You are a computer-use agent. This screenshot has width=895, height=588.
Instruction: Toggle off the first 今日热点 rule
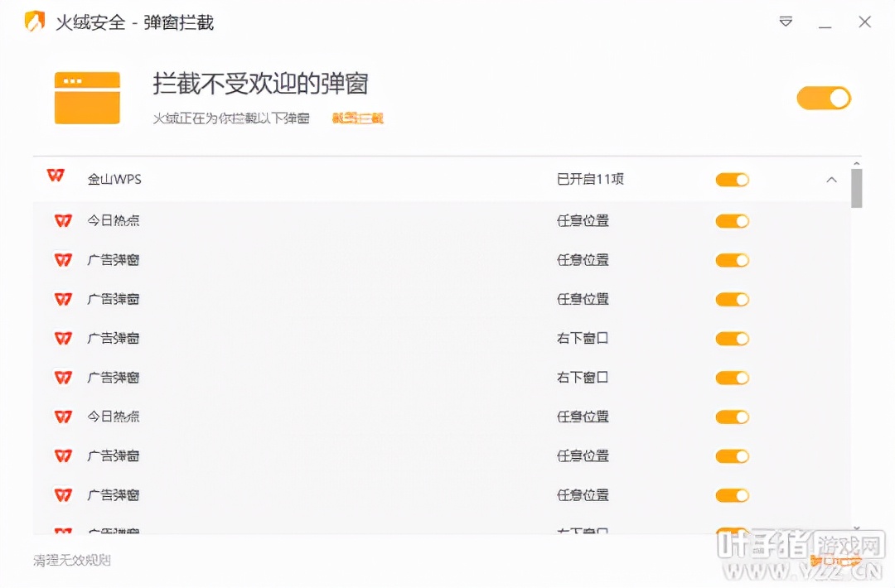tap(732, 220)
